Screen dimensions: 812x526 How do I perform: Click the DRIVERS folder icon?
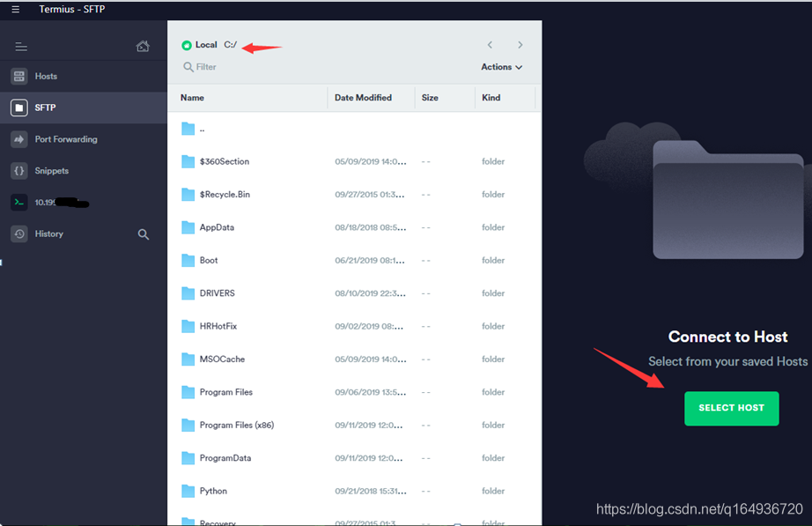188,293
